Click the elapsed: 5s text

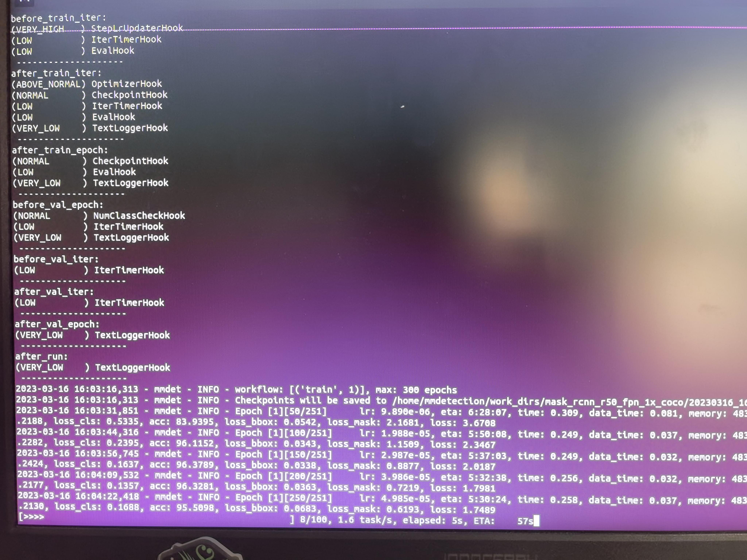[432, 520]
